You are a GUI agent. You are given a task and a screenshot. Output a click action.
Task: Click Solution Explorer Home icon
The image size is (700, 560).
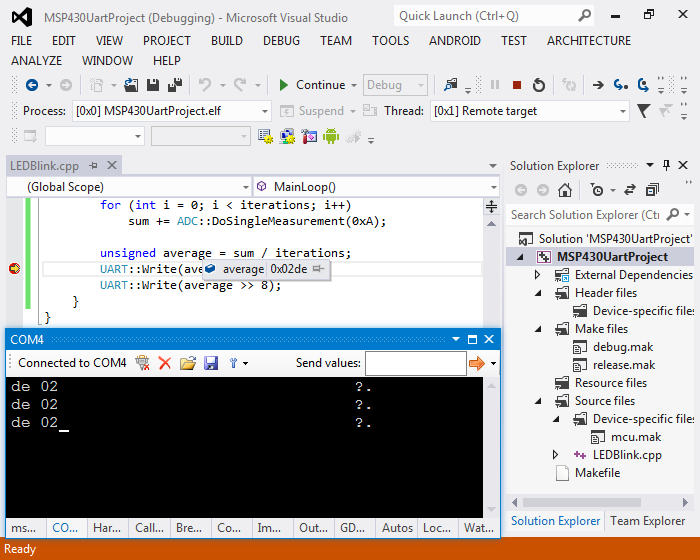pos(565,190)
